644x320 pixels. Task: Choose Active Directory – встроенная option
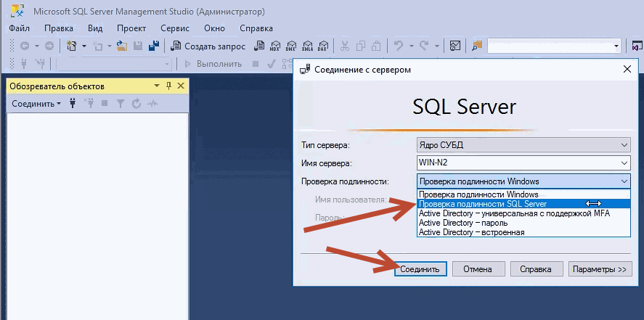tap(523, 232)
